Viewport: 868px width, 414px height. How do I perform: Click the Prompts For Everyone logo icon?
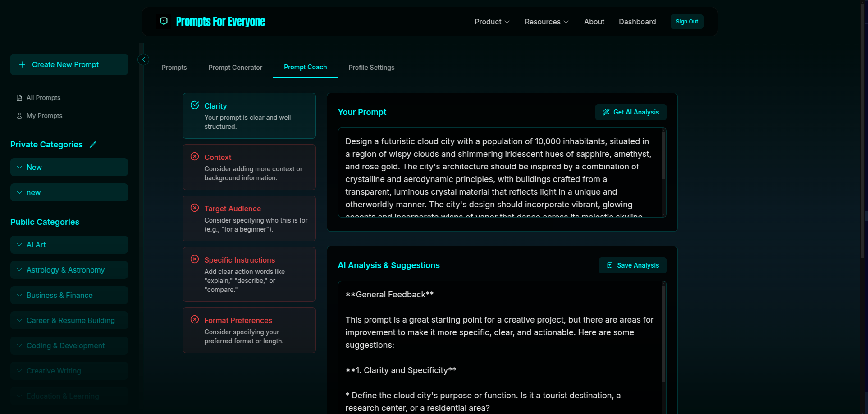pos(164,21)
